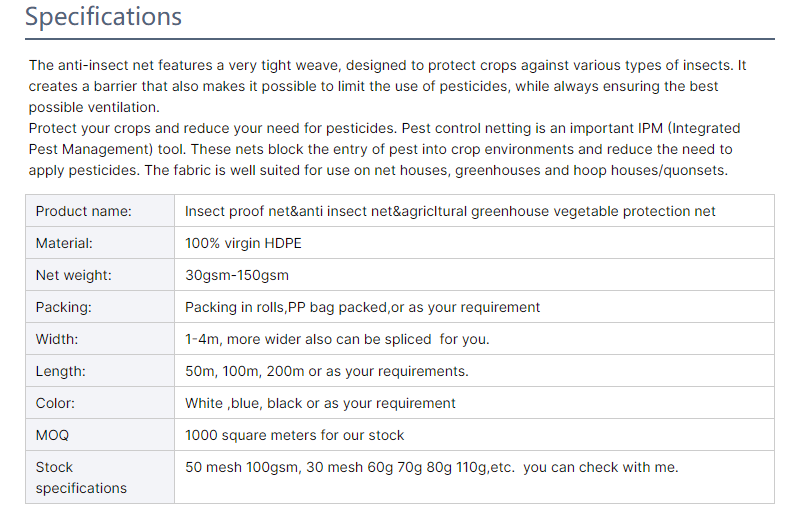Select the "MOQ" label cell
800x510 pixels.
coord(54,435)
